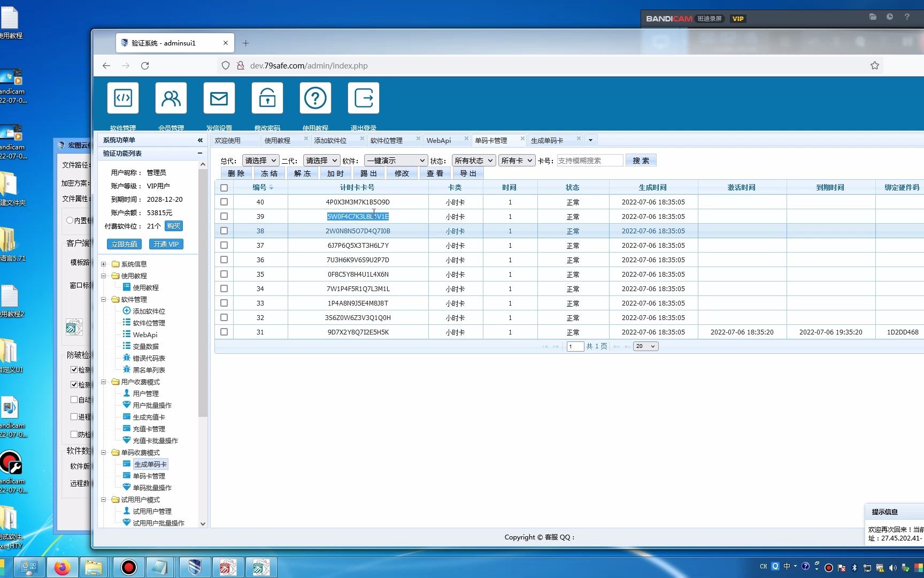
Task: Open the 所有状态 dropdown
Action: (474, 161)
